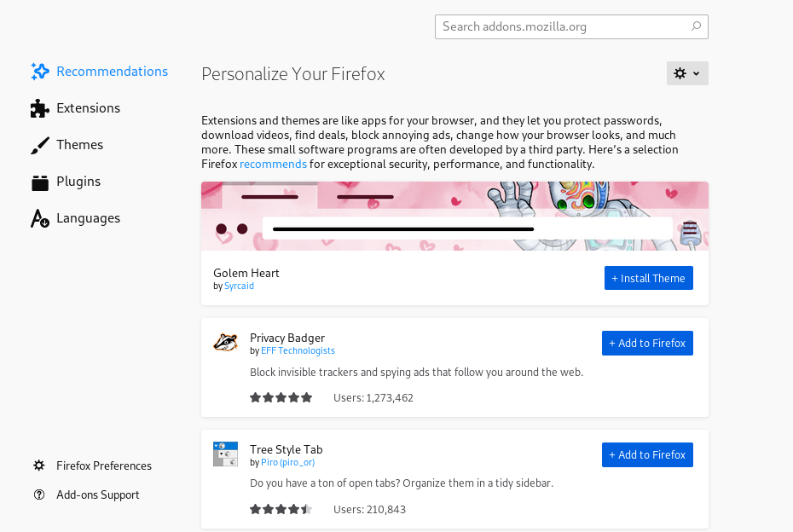Click the Extensions puzzle piece icon
793x532 pixels.
click(39, 108)
